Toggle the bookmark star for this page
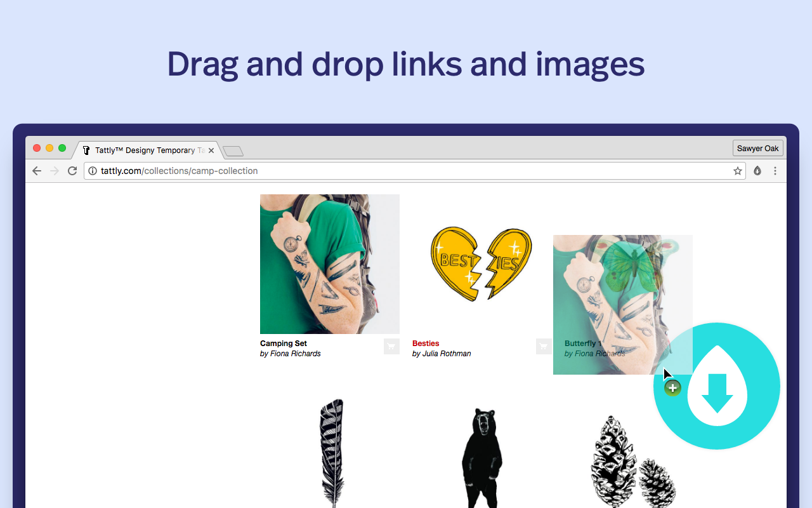This screenshot has width=812, height=508. [x=737, y=171]
